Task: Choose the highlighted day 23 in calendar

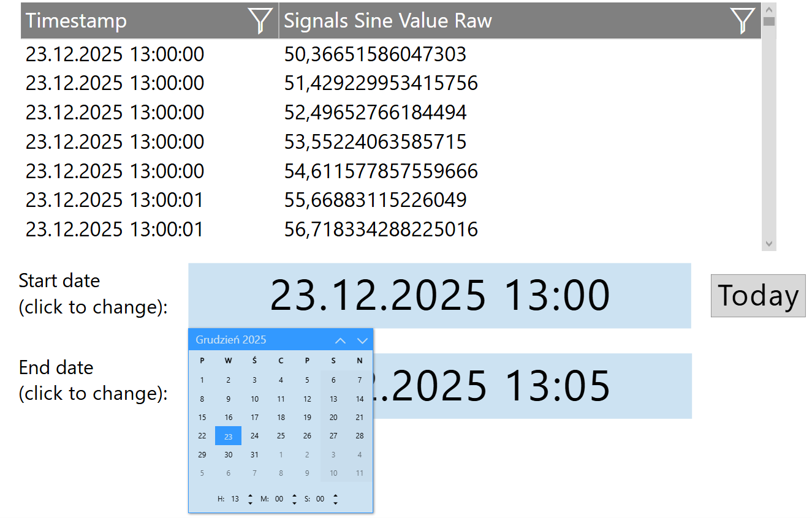Action: pos(228,437)
